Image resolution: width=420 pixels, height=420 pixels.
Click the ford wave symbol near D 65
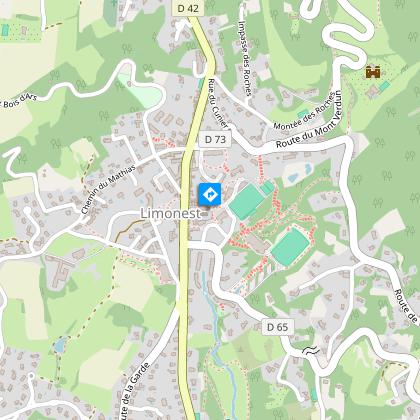coord(311,351)
